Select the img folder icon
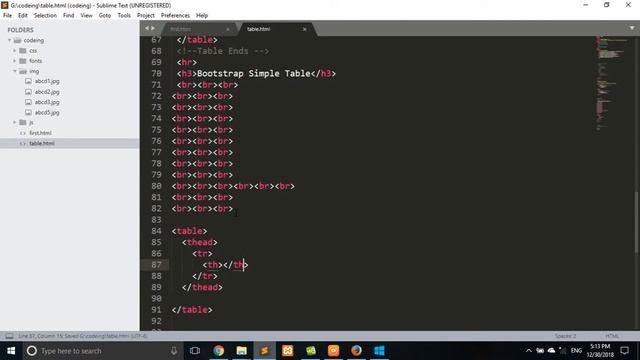 [x=23, y=71]
